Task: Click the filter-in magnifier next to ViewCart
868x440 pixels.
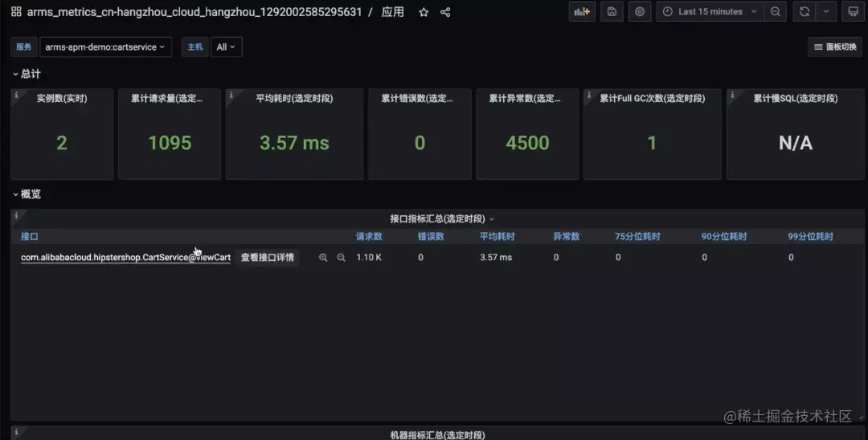Action: [x=323, y=258]
